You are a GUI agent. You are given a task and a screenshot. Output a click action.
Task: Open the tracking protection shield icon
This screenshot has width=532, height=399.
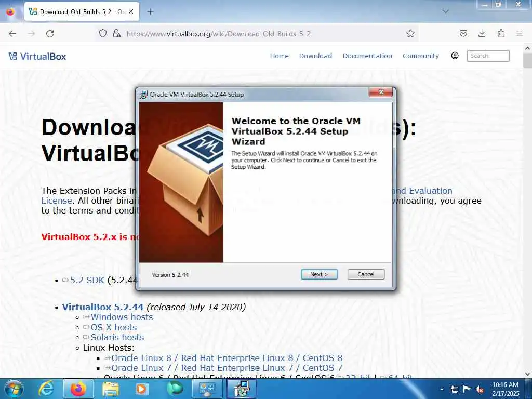tap(103, 33)
